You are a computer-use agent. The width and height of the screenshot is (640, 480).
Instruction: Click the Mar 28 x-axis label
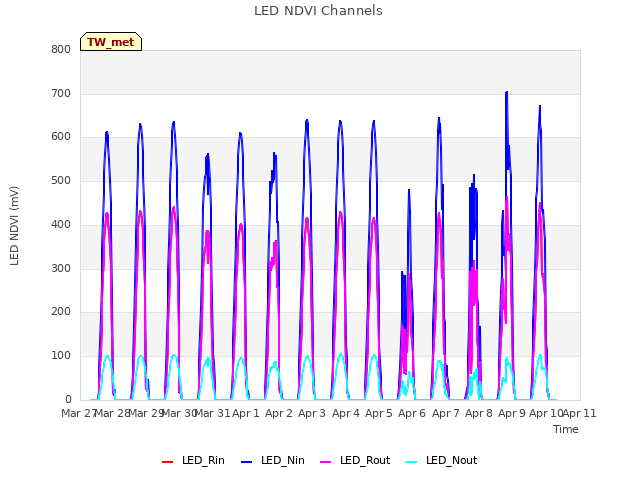(112, 413)
